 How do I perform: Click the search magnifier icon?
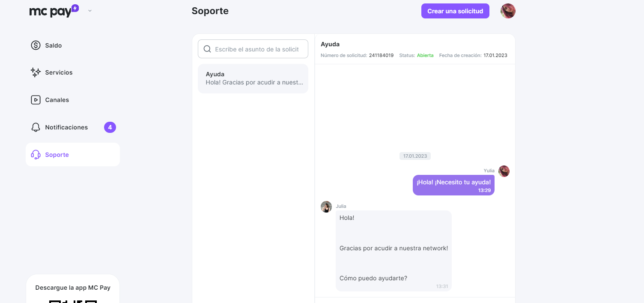207,49
